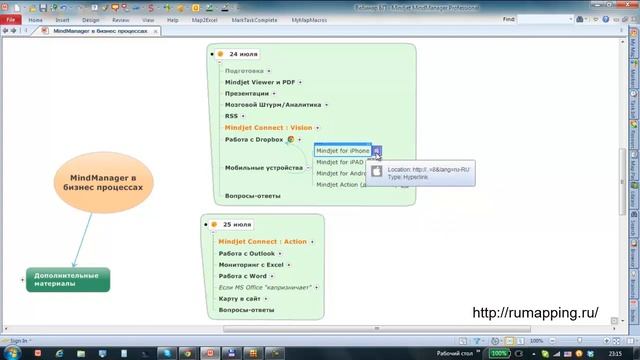Click the zoom out minus button

pyautogui.click(x=552, y=341)
